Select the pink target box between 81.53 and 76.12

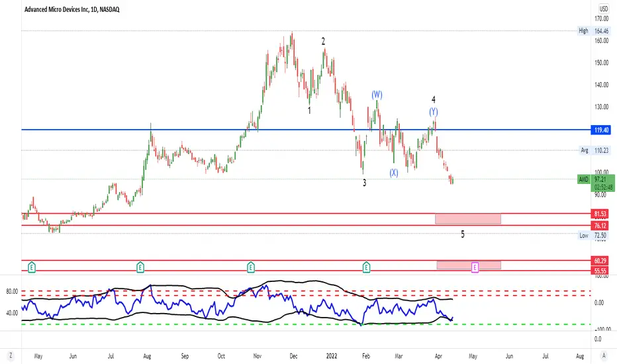point(468,219)
